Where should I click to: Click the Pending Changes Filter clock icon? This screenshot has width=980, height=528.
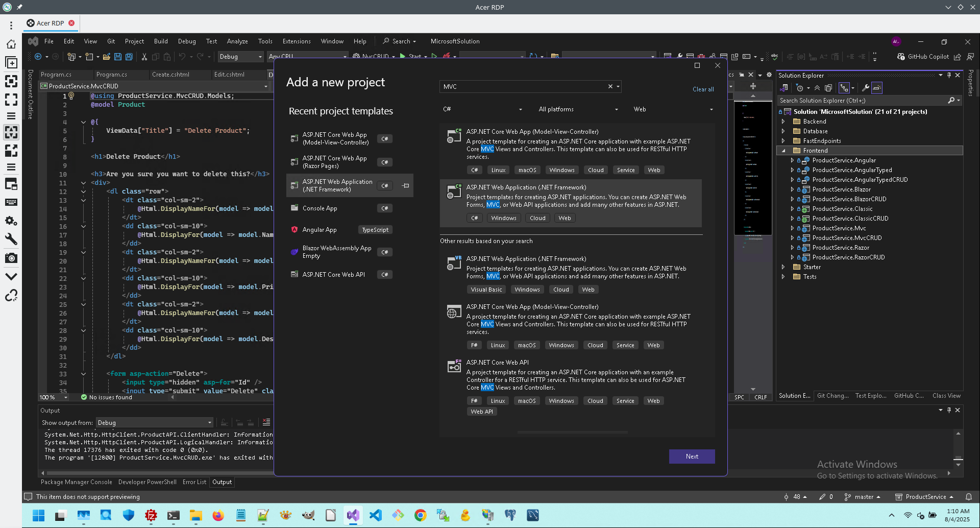pos(800,88)
